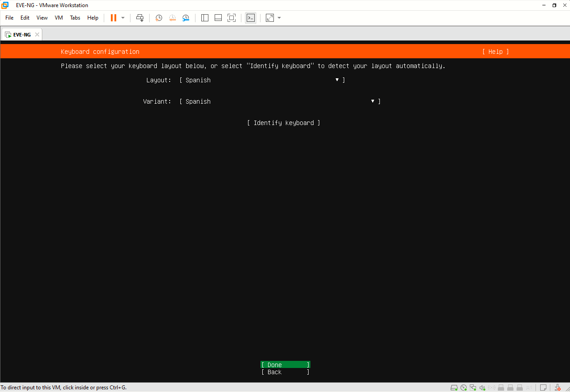This screenshot has width=570, height=392.
Task: Click the greyed Bluetooth wireless status icon
Action: coord(492,388)
